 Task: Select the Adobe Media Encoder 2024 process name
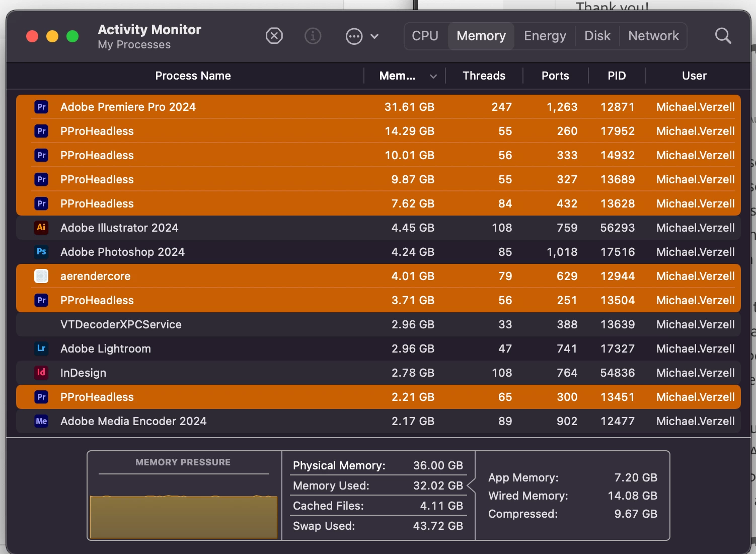[x=133, y=421]
